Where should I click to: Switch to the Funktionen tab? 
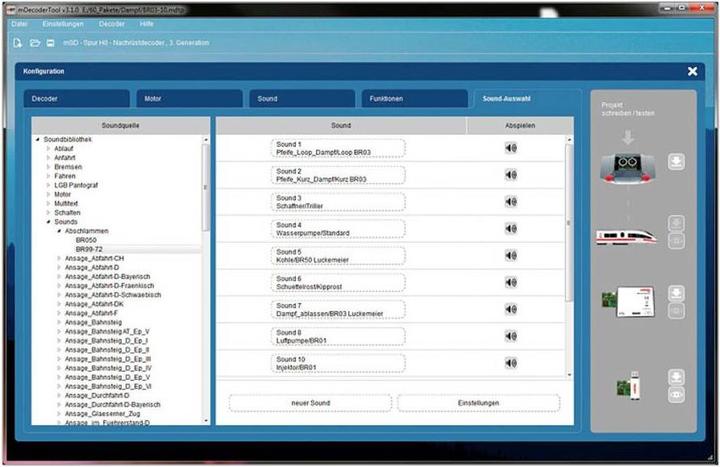point(412,100)
